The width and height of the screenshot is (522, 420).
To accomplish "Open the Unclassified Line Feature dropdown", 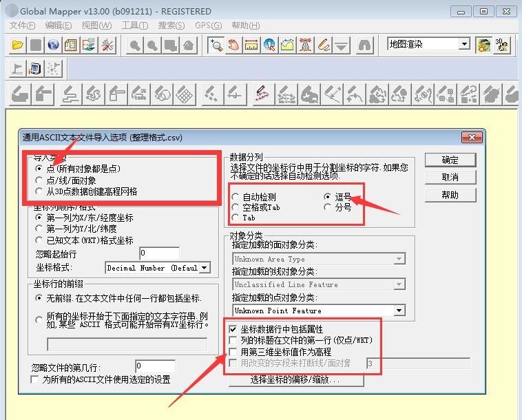I will pos(319,284).
